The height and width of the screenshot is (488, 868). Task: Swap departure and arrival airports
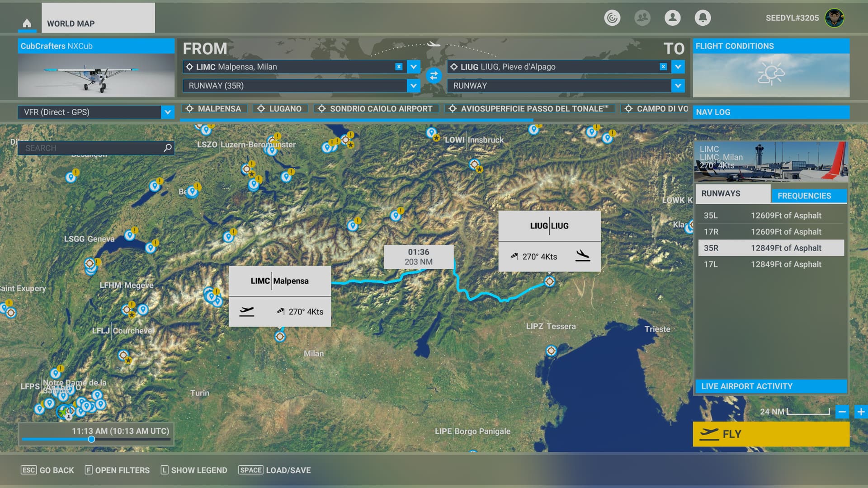coord(434,75)
